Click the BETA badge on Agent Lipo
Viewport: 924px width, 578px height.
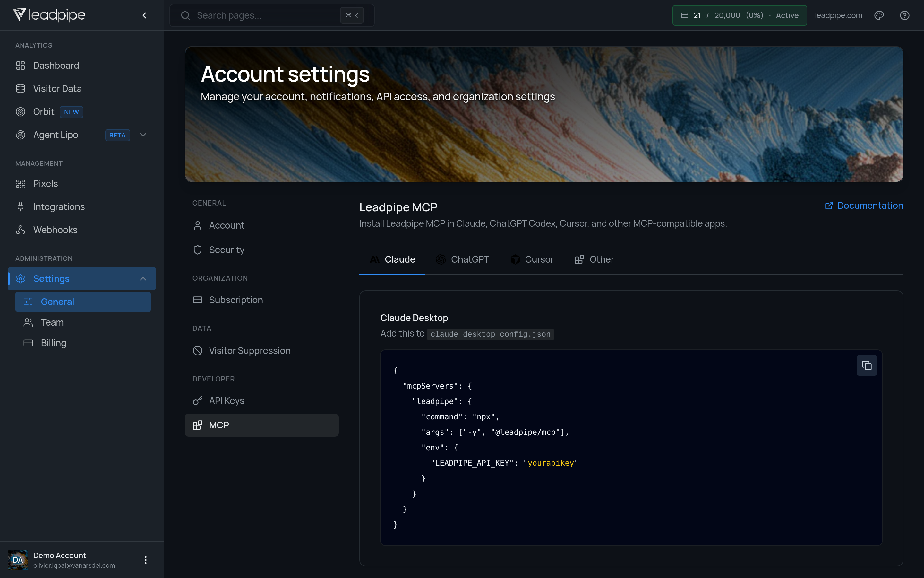(117, 135)
